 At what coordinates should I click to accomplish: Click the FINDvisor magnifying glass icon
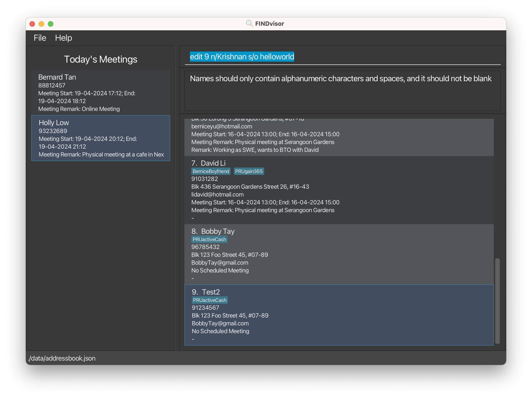coord(249,23)
